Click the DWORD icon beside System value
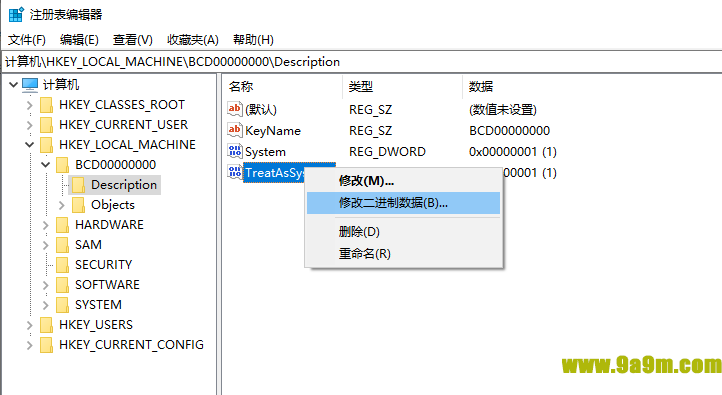The height and width of the screenshot is (395, 722). click(234, 151)
